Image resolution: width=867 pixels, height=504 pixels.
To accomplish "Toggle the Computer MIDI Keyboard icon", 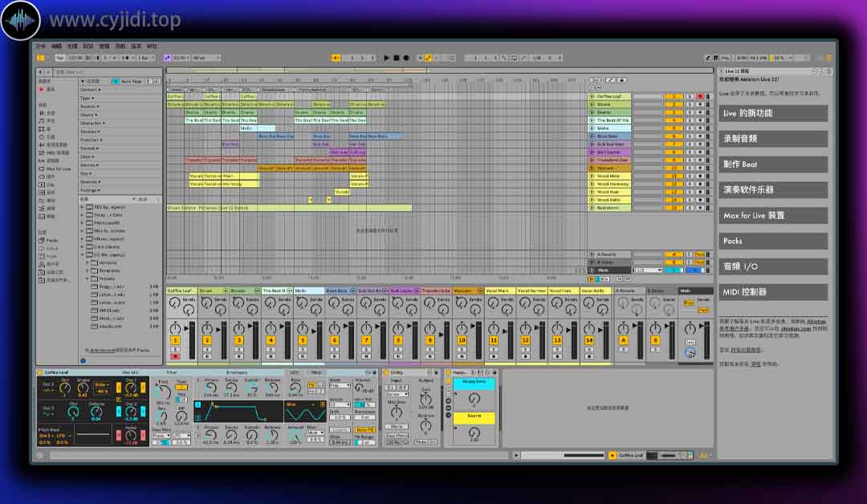I will (x=715, y=58).
